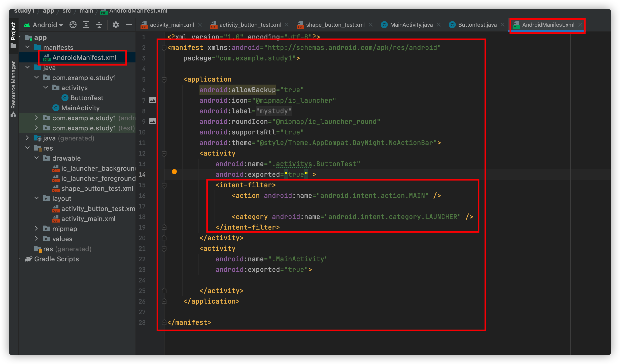The height and width of the screenshot is (364, 620).
Task: Expand the java (generated) folder
Action: tap(28, 138)
